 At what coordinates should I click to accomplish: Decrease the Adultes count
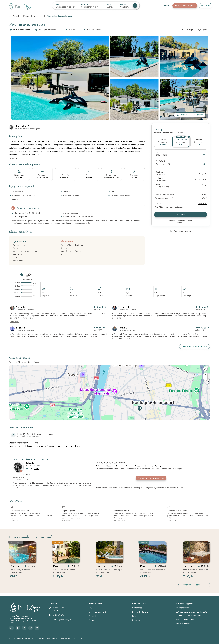click(x=196, y=173)
